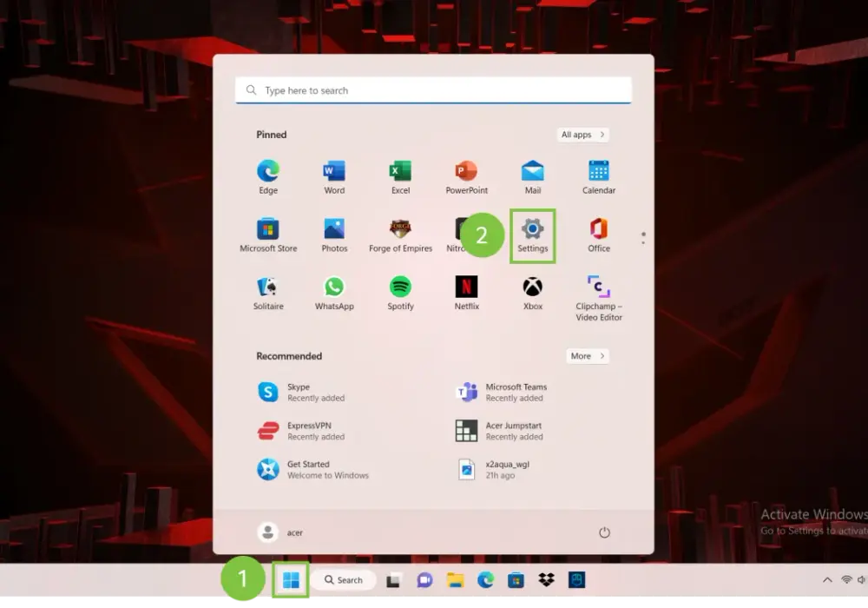Image resolution: width=868 pixels, height=608 pixels.
Task: Open the Excel pinned app
Action: point(400,178)
